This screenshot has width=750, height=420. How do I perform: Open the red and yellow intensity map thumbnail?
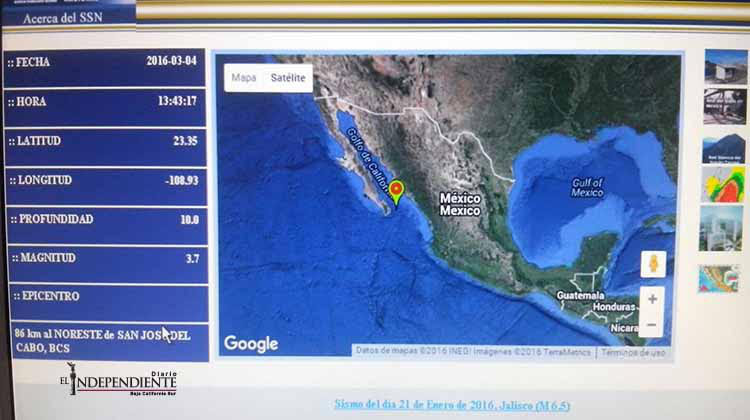pyautogui.click(x=723, y=185)
